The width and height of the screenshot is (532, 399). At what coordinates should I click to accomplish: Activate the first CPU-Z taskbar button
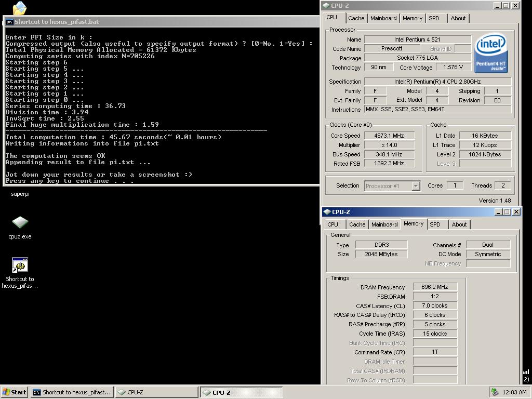coord(156,392)
